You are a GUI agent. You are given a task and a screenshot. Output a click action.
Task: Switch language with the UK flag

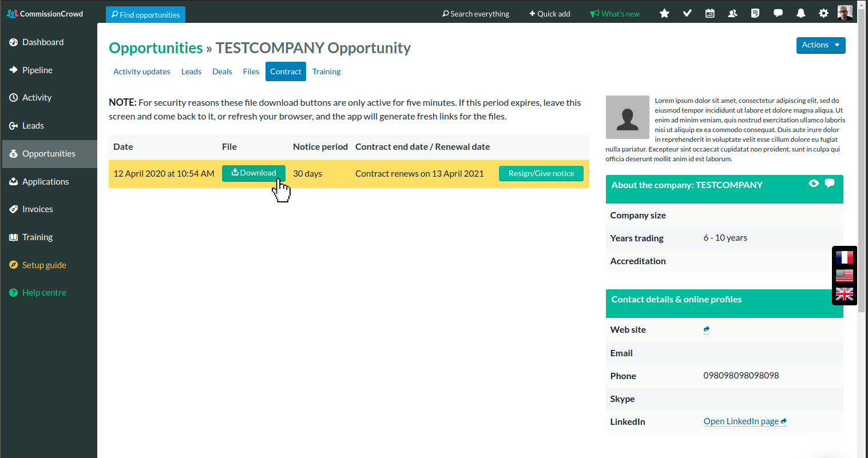[x=844, y=294]
